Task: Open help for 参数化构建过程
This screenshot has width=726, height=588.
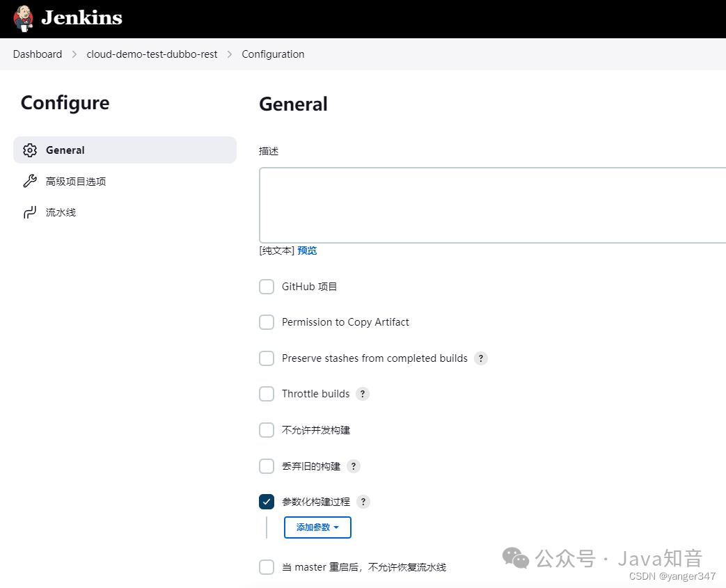Action: pyautogui.click(x=363, y=501)
